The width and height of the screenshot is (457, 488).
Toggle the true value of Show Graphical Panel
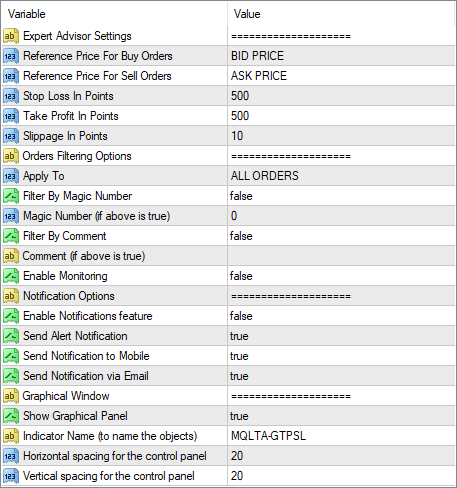(x=341, y=416)
